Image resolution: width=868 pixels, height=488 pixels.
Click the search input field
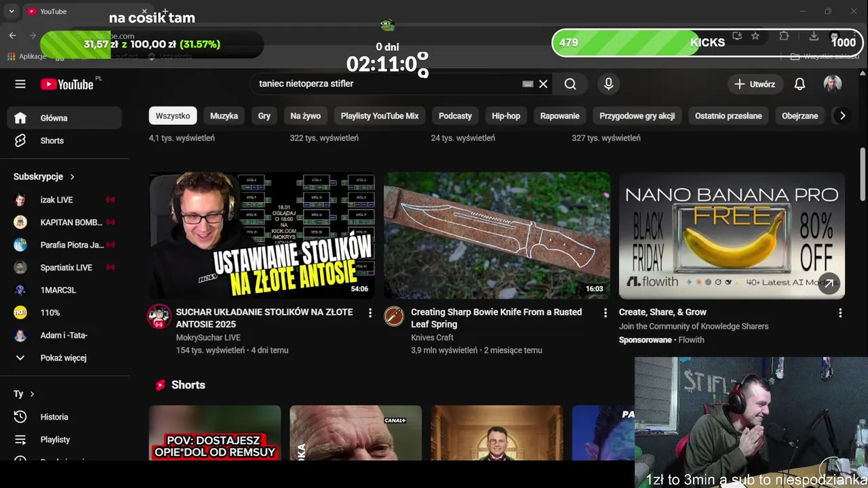[387, 84]
